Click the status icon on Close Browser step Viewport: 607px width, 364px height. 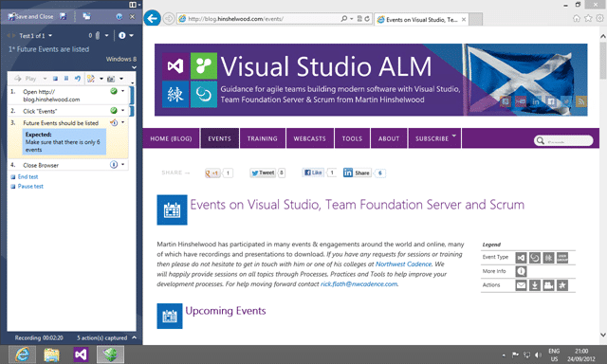114,165
